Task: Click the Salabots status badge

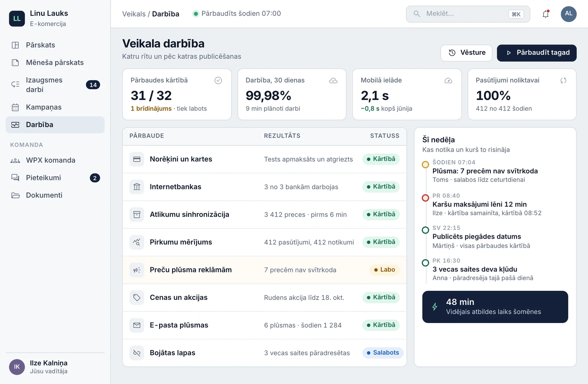Action: coord(383,353)
